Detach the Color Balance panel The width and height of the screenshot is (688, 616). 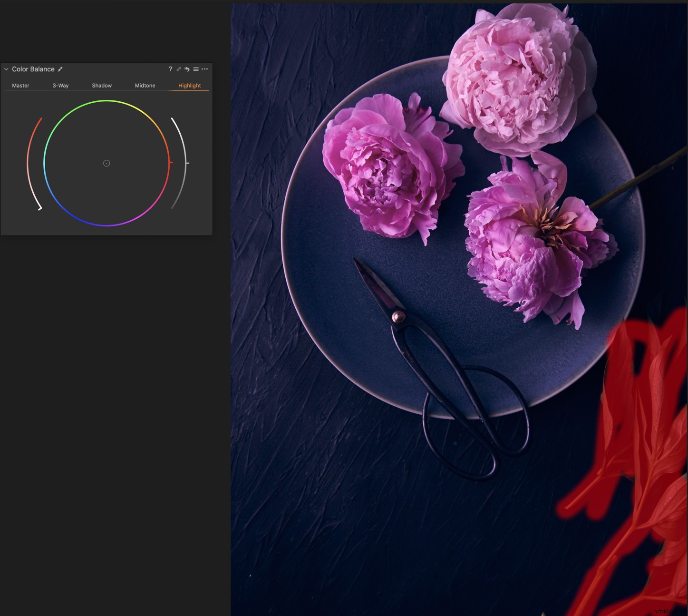click(x=179, y=69)
